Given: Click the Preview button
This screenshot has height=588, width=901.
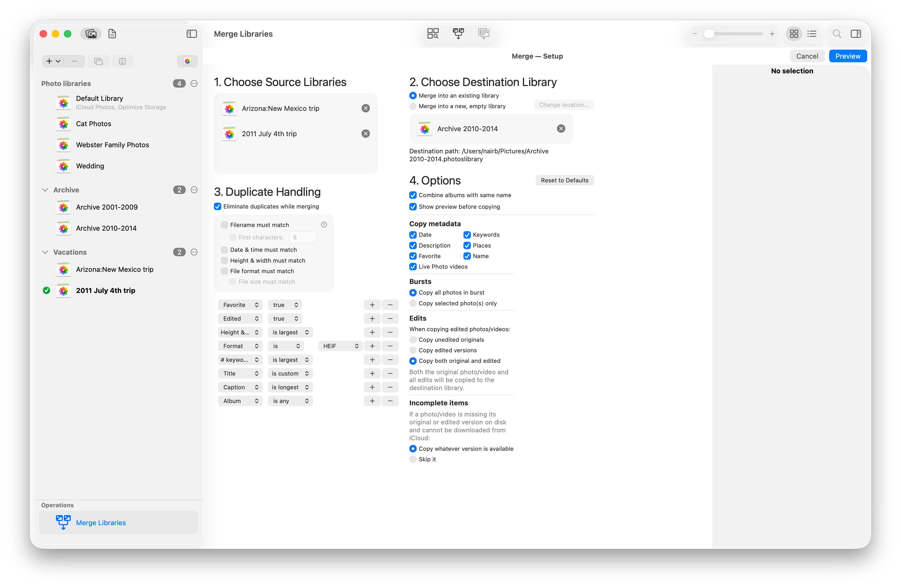Looking at the screenshot, I should 848,56.
